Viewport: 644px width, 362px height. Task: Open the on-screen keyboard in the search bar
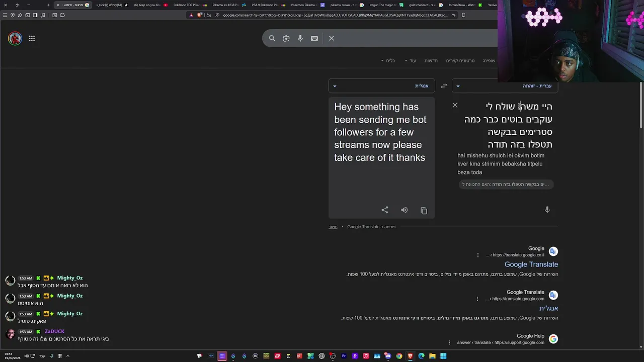(x=314, y=38)
